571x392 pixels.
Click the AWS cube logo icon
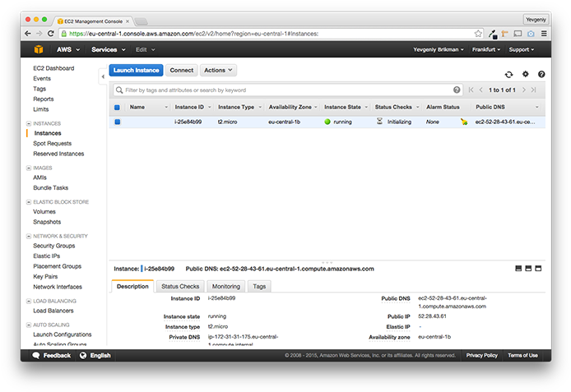[37, 50]
